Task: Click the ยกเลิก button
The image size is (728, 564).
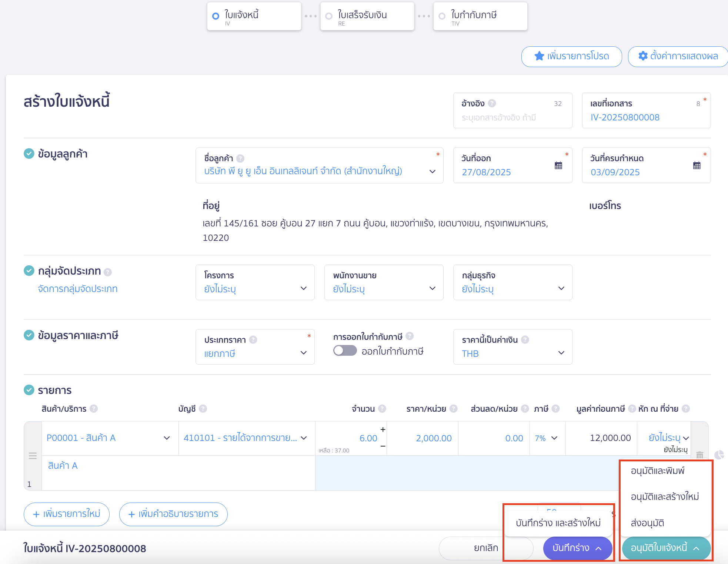Action: (486, 548)
